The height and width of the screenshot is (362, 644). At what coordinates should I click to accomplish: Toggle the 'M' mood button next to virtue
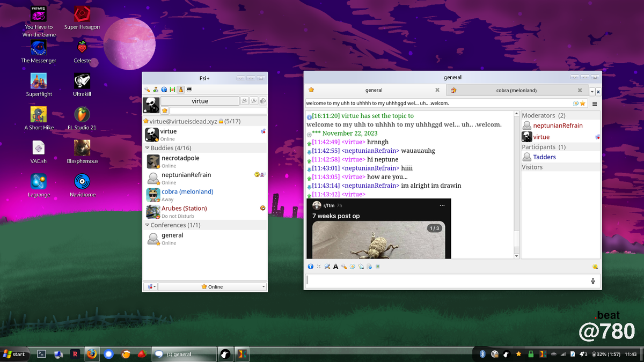244,101
